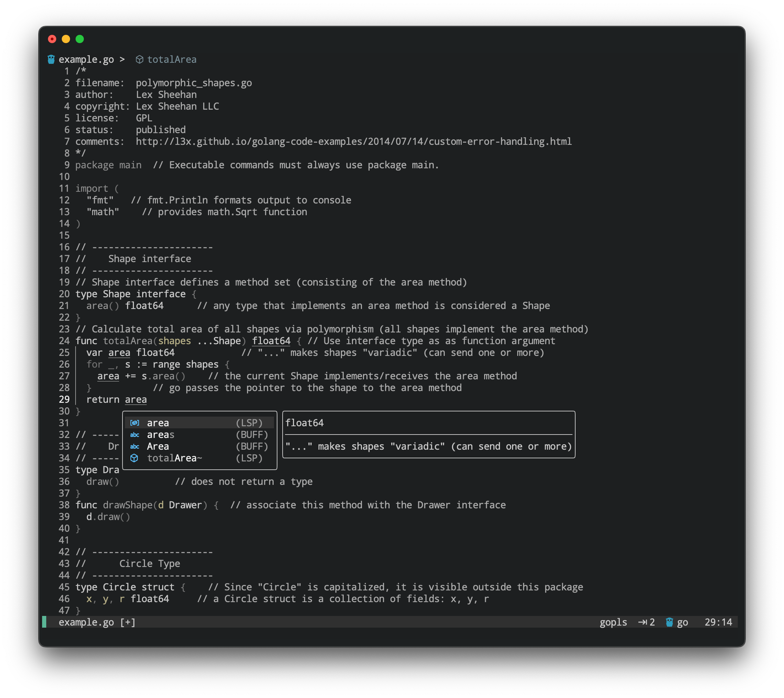Click the totalArea function cube icon in breadcrumb
784x698 pixels.
(140, 59)
